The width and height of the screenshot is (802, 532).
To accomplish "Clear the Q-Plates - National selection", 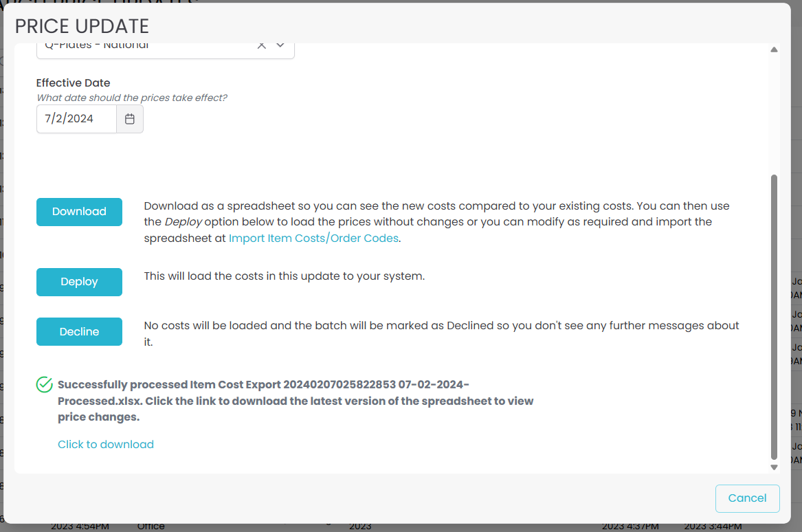I will [x=261, y=45].
